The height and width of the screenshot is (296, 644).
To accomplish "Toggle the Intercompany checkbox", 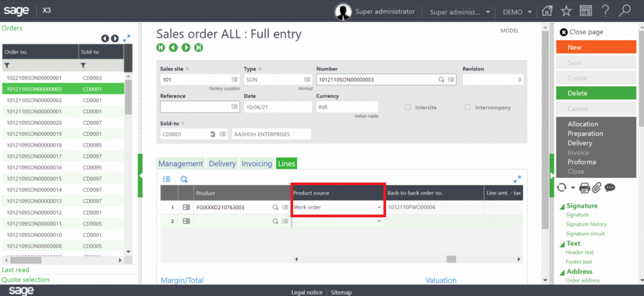I will 467,107.
